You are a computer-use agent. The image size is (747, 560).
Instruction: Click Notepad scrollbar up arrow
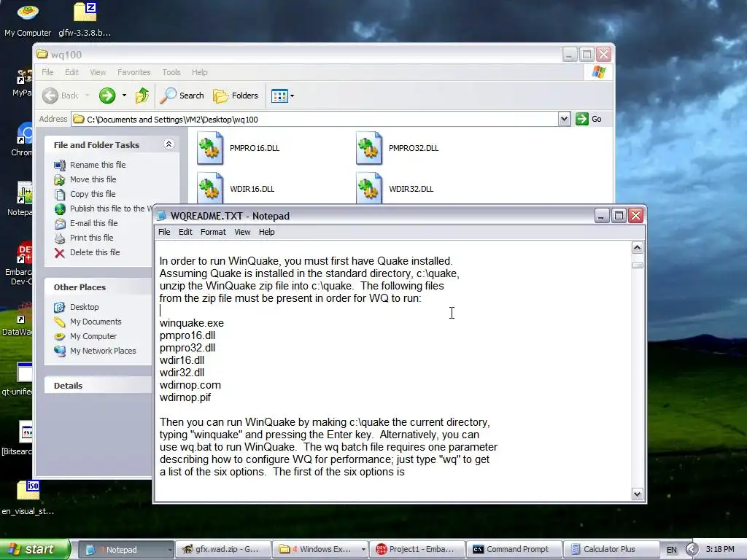click(637, 248)
